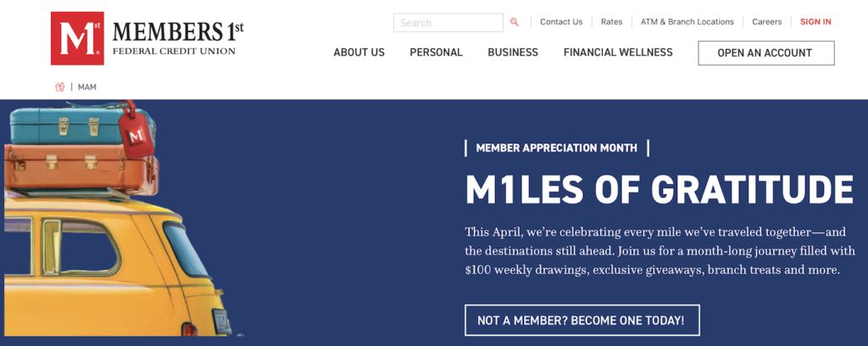The width and height of the screenshot is (868, 346).
Task: Expand the ABOUT US menu
Action: tap(359, 53)
